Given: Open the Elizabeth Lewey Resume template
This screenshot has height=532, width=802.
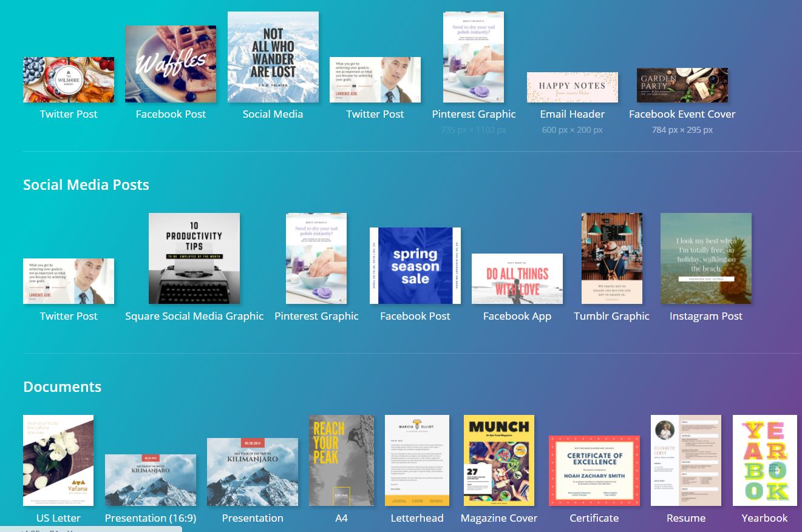Looking at the screenshot, I should (x=685, y=460).
